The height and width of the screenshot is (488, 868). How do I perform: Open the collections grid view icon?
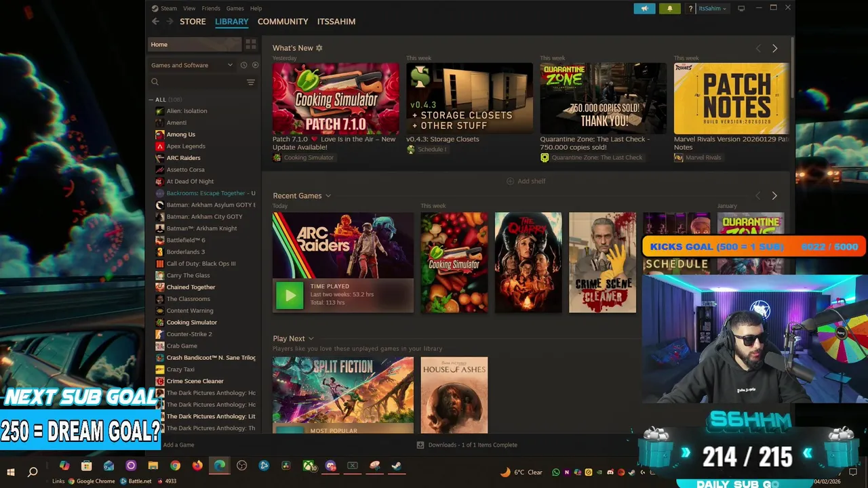tap(251, 45)
